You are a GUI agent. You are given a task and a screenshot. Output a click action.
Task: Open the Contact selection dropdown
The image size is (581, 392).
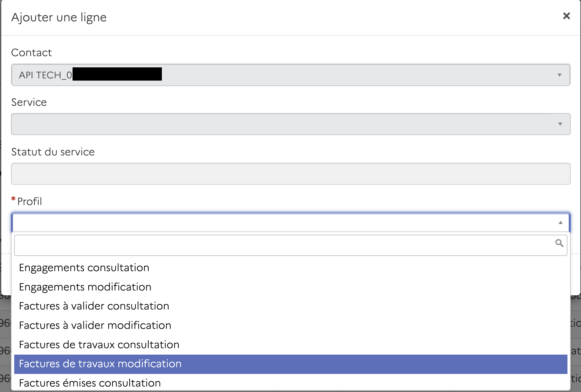290,75
